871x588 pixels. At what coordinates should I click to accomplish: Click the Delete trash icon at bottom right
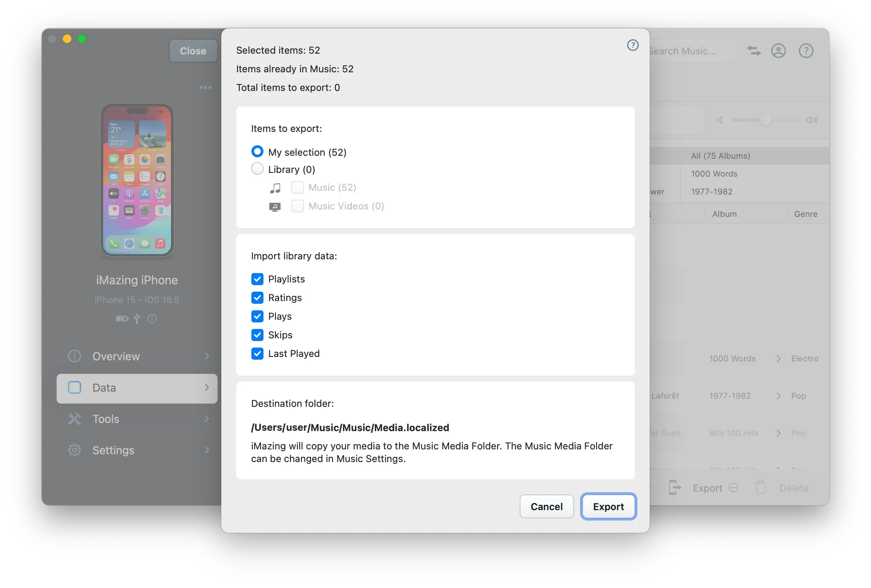(761, 487)
